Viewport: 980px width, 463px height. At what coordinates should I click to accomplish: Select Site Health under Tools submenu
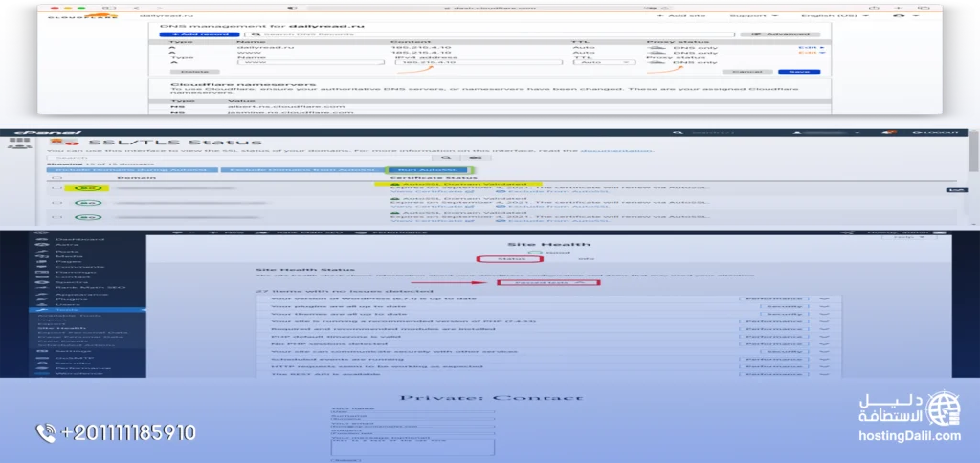61,328
